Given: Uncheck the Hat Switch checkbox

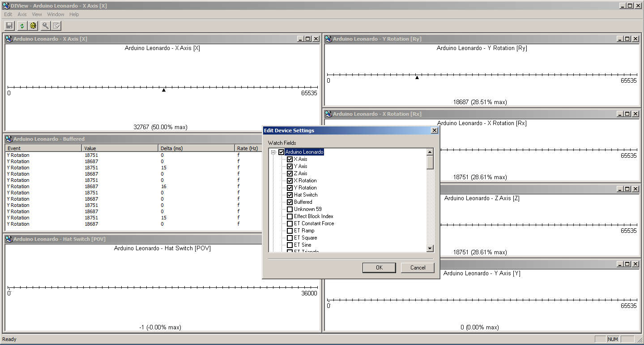Looking at the screenshot, I should click(290, 195).
